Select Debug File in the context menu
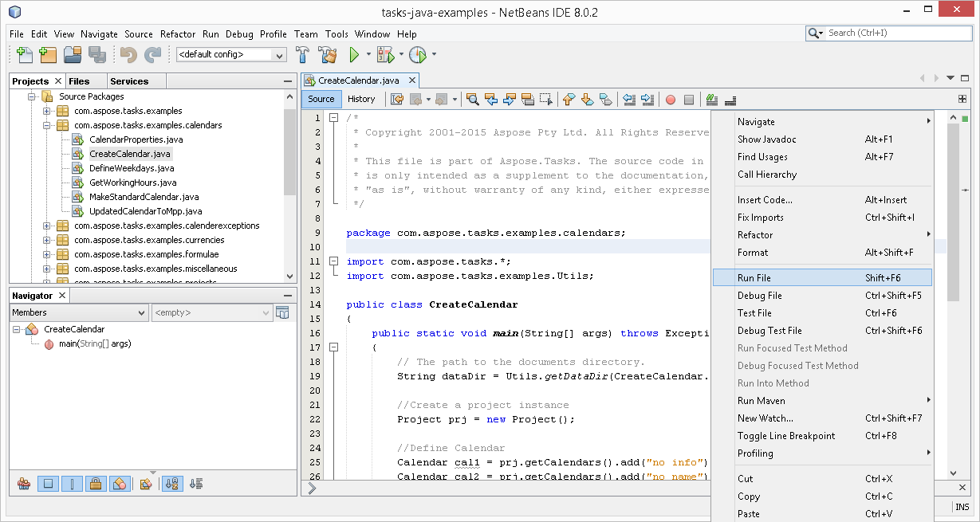The width and height of the screenshot is (980, 522). (762, 295)
